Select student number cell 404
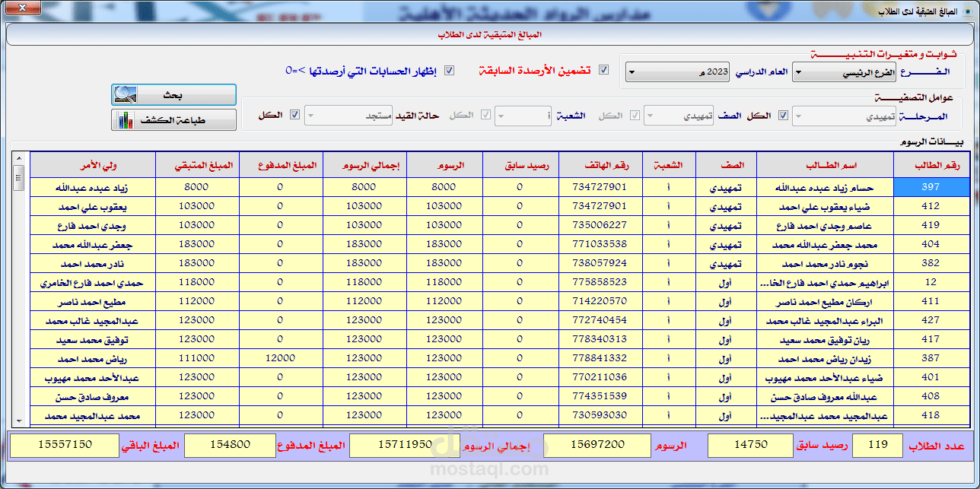The image size is (980, 489). [931, 244]
